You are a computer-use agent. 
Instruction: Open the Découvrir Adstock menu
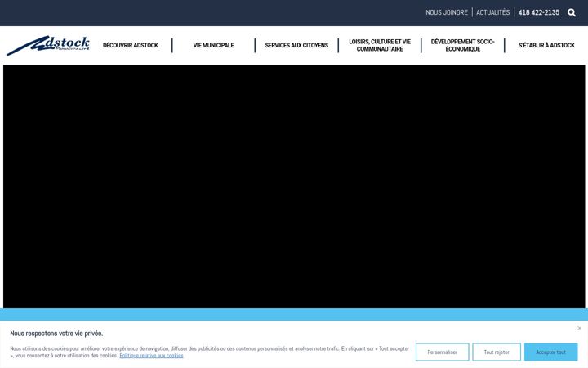(131, 46)
